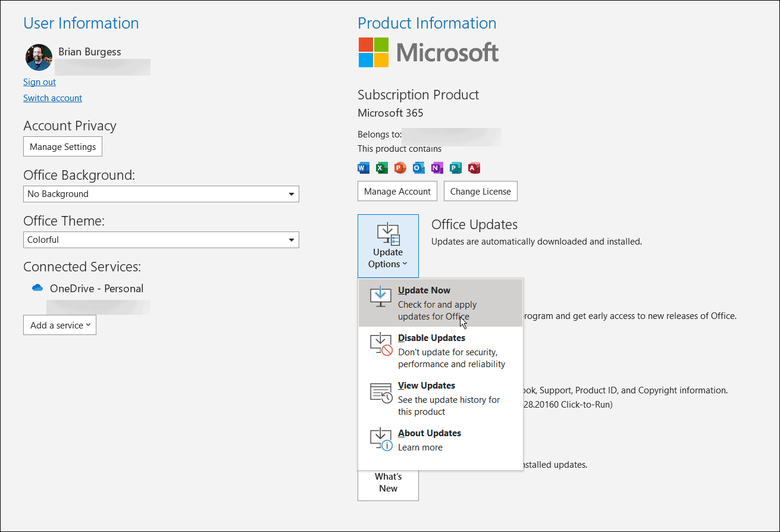The height and width of the screenshot is (532, 780).
Task: Click the Switch account link
Action: [52, 98]
